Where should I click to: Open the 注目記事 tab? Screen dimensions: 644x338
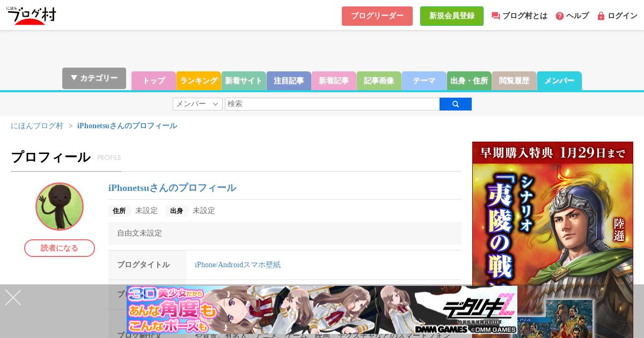tap(289, 81)
